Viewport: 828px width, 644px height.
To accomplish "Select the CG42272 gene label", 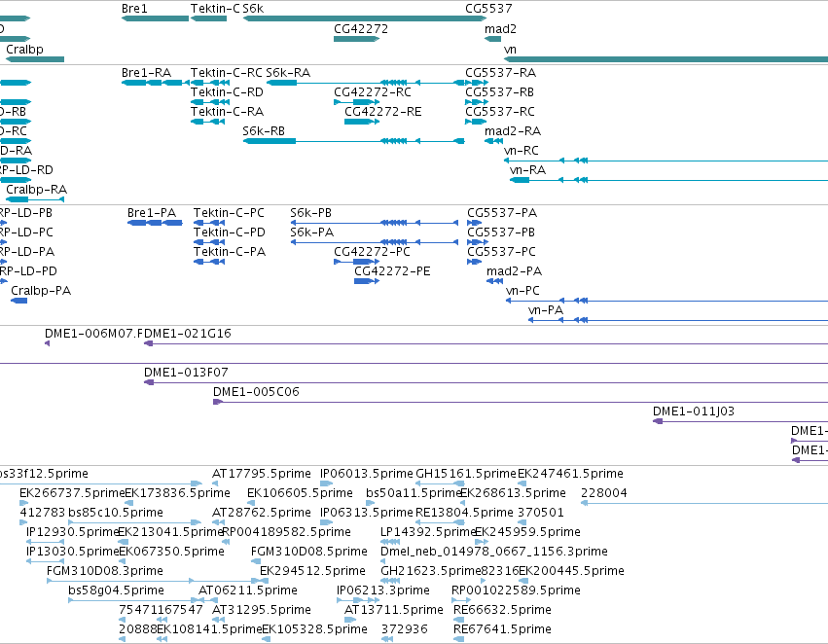I will click(361, 29).
